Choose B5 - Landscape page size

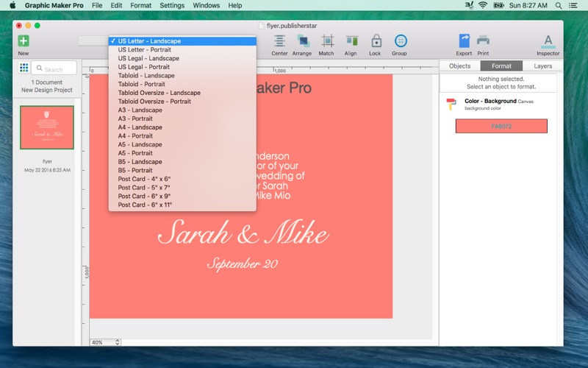point(182,162)
